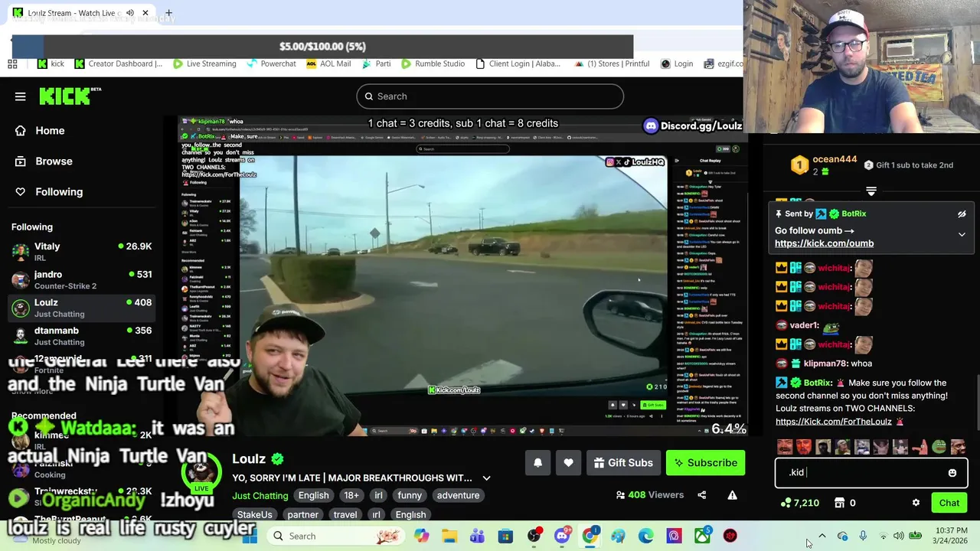This screenshot has width=980, height=551.
Task: Open kick.com/oumb link in pinned message
Action: tap(824, 243)
